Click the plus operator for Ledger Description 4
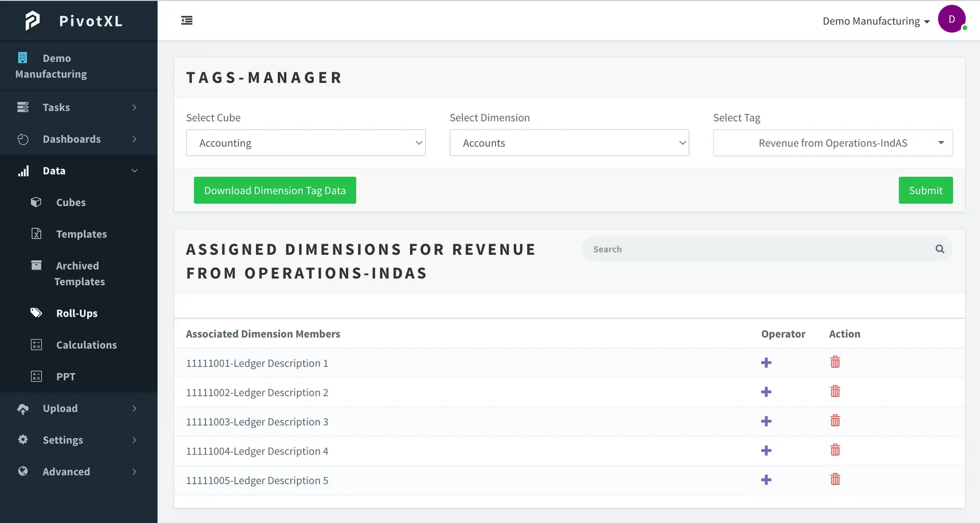Image resolution: width=980 pixels, height=523 pixels. [766, 450]
